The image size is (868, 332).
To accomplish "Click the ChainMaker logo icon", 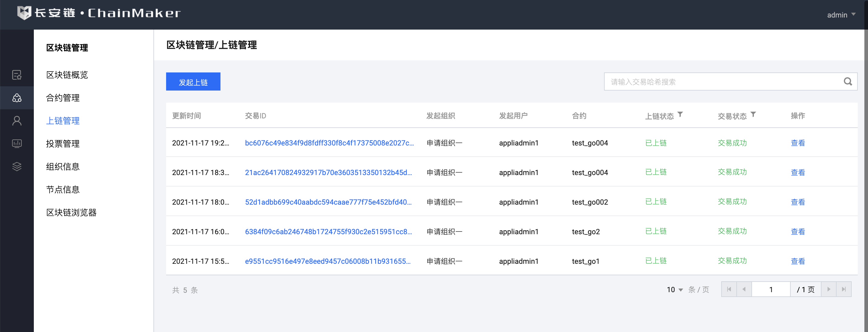I will tap(24, 13).
